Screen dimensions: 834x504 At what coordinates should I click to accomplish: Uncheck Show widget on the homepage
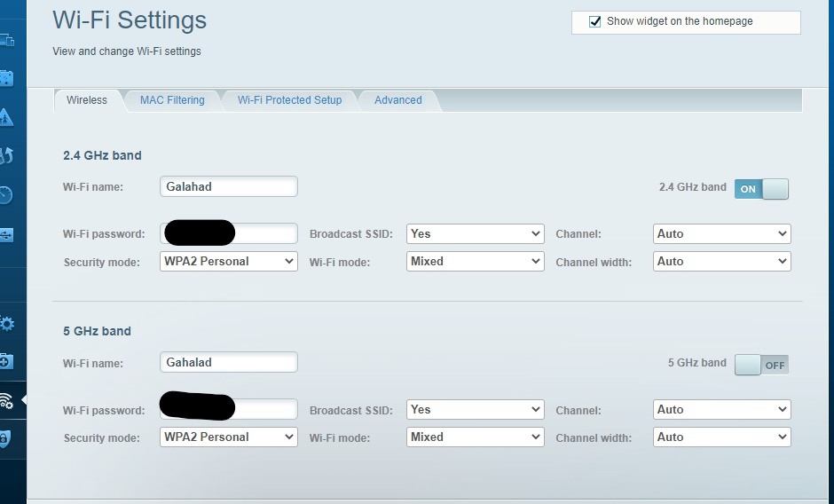(x=594, y=22)
